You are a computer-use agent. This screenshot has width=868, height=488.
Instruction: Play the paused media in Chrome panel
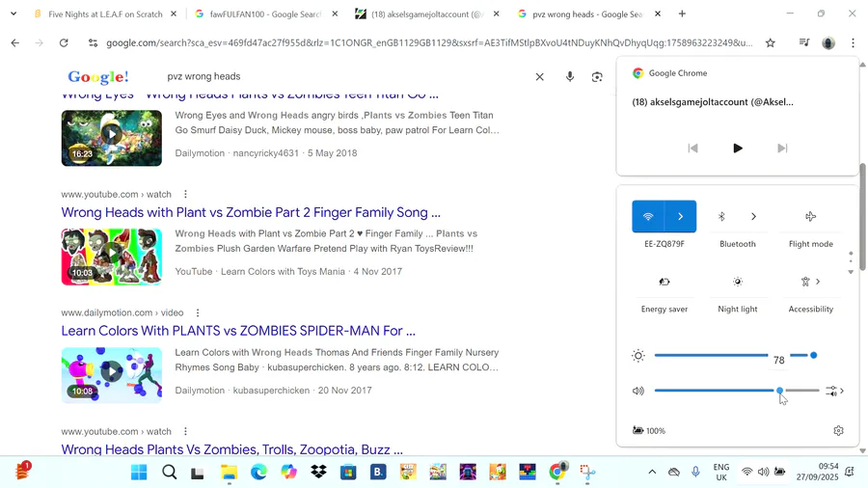pyautogui.click(x=738, y=149)
